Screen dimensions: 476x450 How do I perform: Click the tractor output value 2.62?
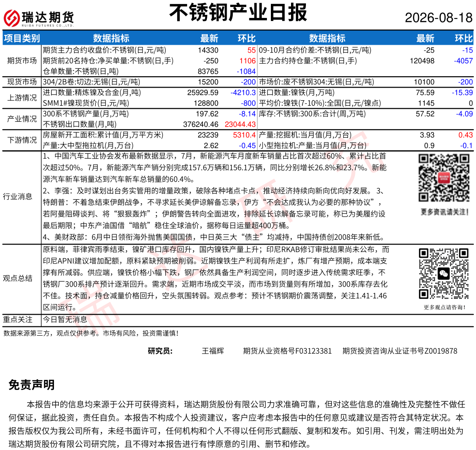tap(211, 145)
